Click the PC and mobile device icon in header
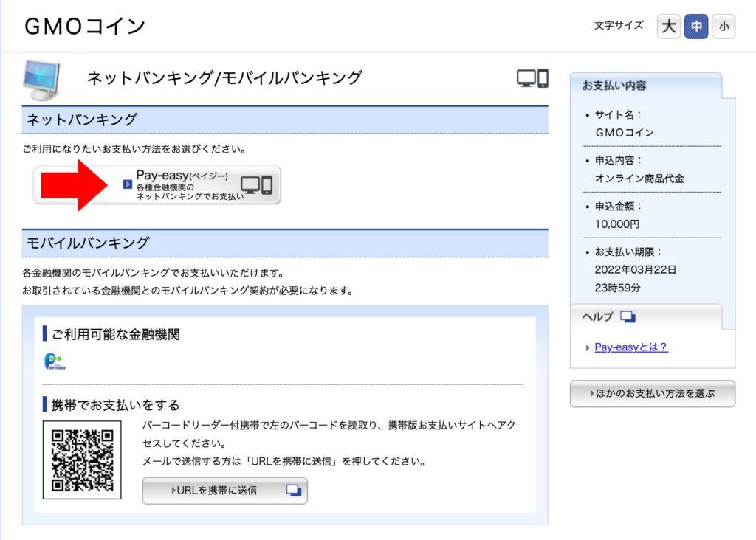Screen dimensions: 756x540 click(532, 78)
